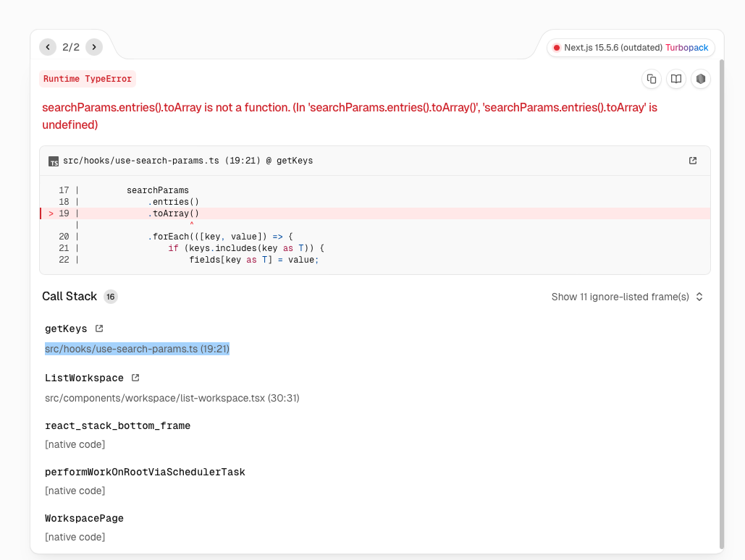Go to the next error arrow
The width and height of the screenshot is (745, 560).
(93, 47)
